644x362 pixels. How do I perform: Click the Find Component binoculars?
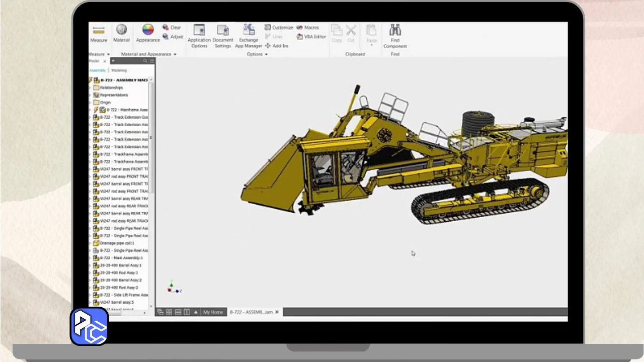tap(395, 30)
